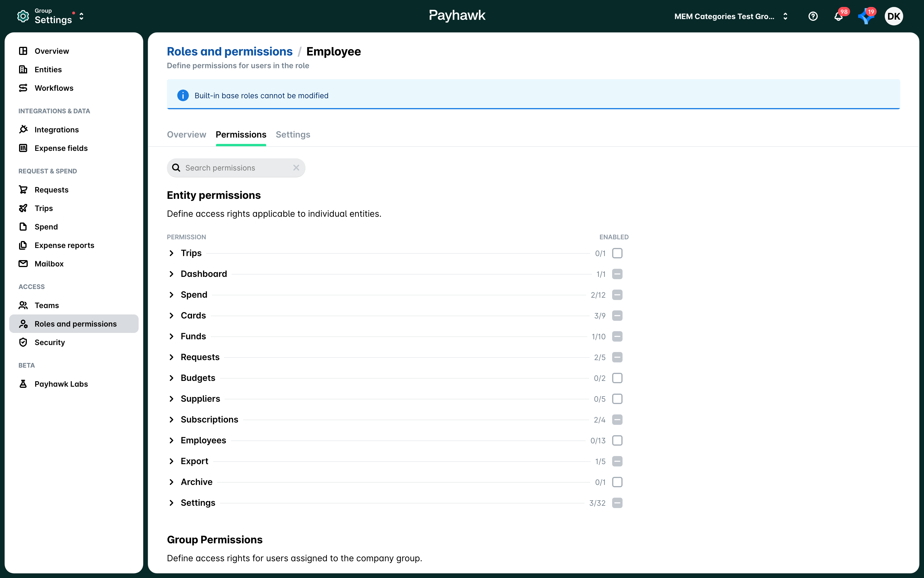Screen dimensions: 924x578
Task: Expand the Dashboard permission group
Action: pos(172,274)
